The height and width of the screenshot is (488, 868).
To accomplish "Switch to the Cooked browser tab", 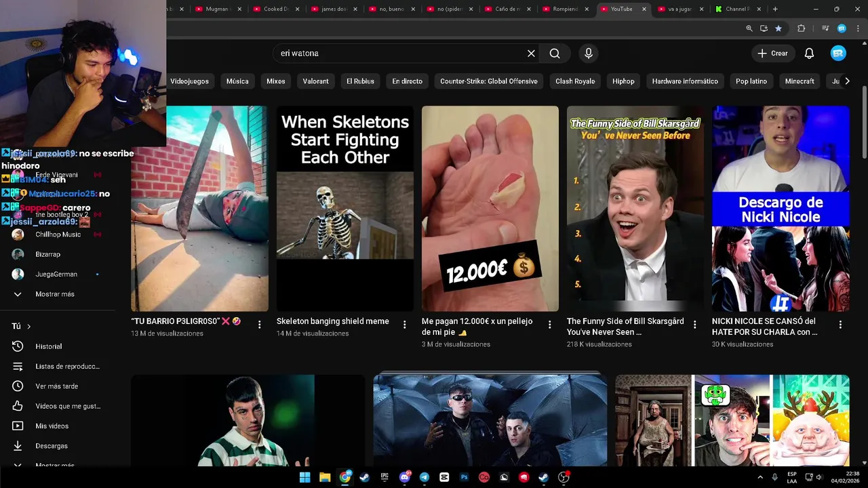I will click(x=276, y=9).
